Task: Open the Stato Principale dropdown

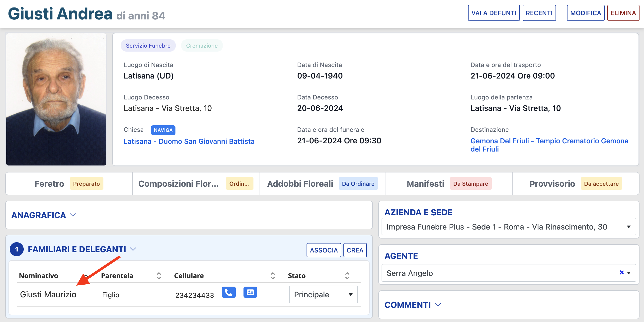Action: (x=323, y=295)
